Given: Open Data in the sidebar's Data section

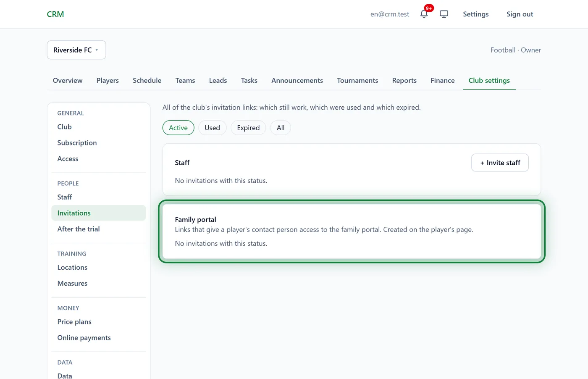Looking at the screenshot, I should (99, 375).
